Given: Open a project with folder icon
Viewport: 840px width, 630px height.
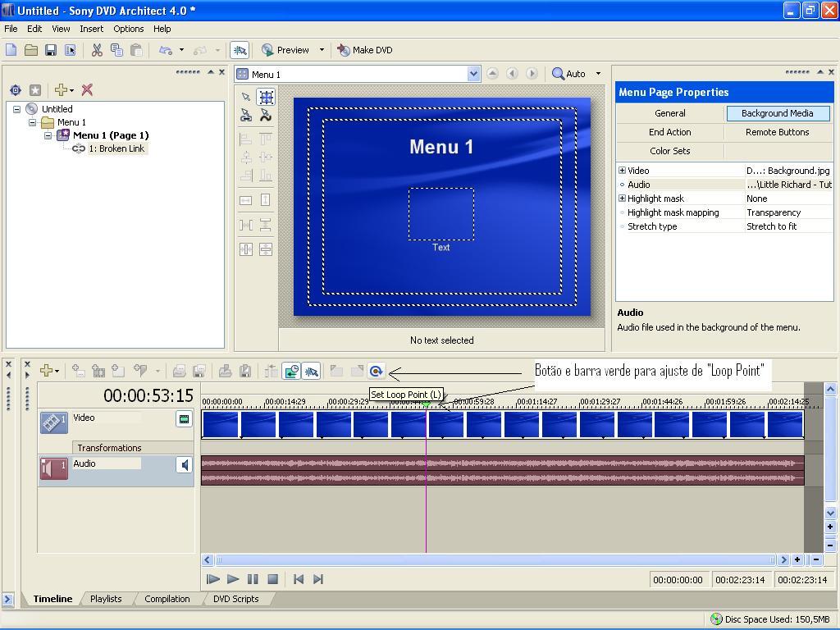Looking at the screenshot, I should click(31, 50).
